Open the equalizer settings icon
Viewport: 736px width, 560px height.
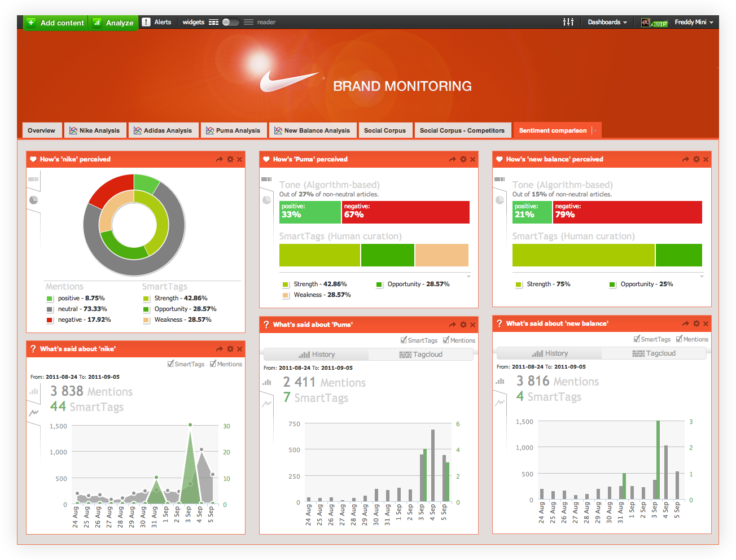click(568, 22)
